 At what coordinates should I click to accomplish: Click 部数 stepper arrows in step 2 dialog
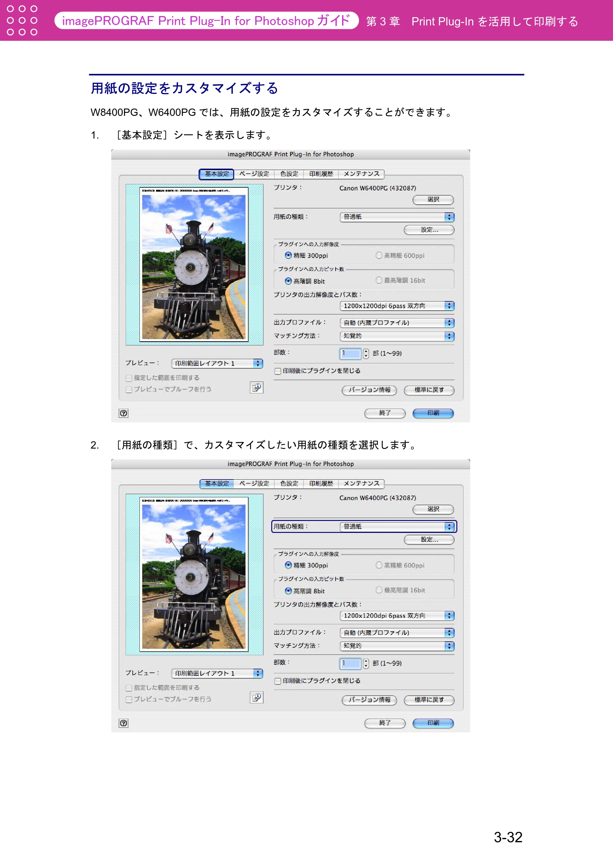coord(366,663)
